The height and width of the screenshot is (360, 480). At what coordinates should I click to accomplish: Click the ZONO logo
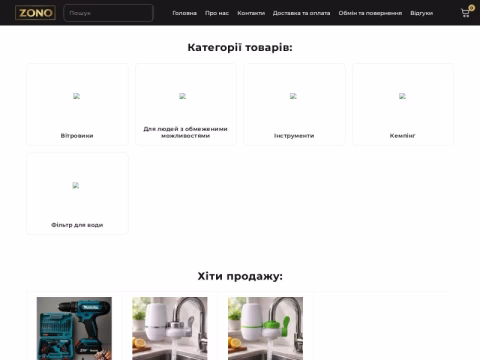click(x=35, y=13)
